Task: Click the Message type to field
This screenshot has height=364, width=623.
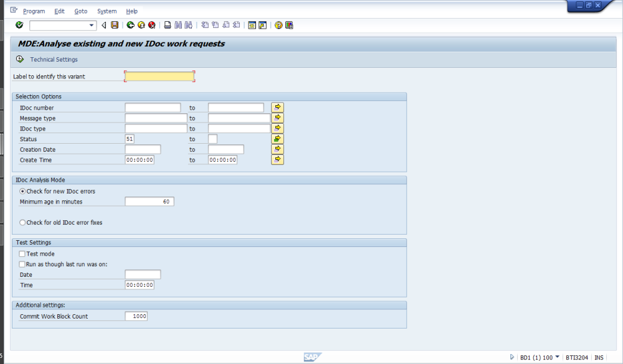Action: [x=239, y=118]
